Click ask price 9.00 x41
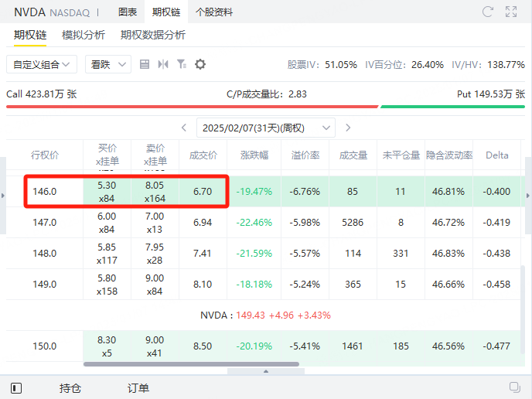 coord(155,346)
